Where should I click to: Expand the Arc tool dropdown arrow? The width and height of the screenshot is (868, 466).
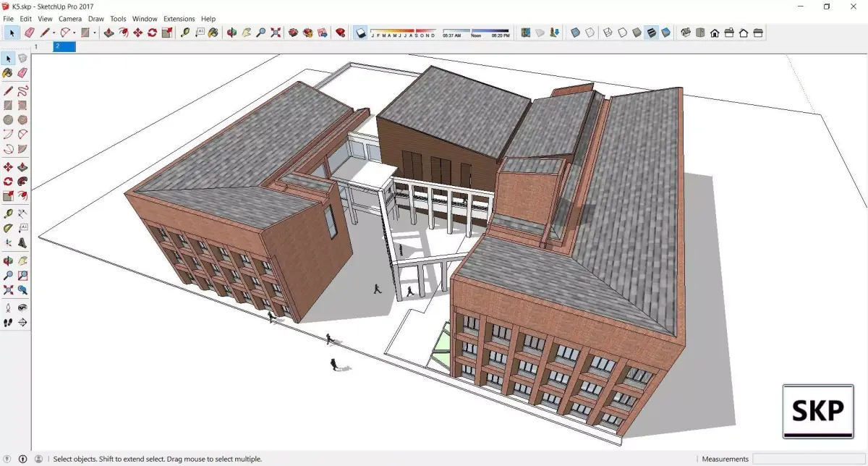tap(75, 33)
